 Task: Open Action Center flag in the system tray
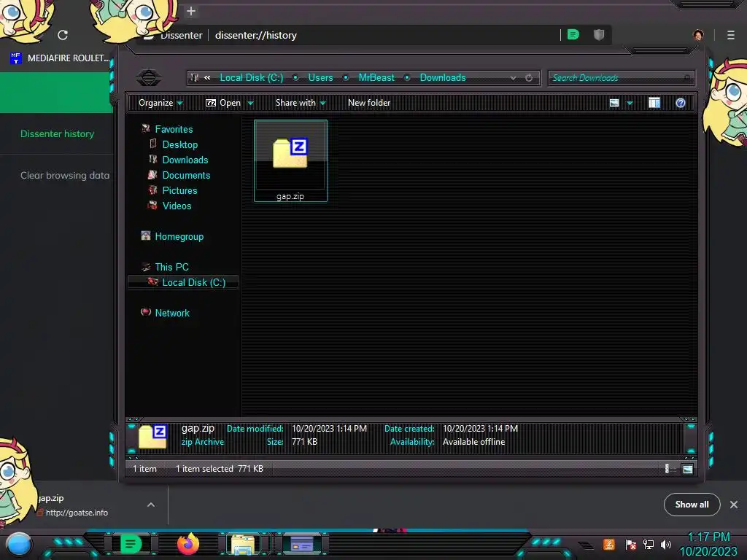[631, 545]
